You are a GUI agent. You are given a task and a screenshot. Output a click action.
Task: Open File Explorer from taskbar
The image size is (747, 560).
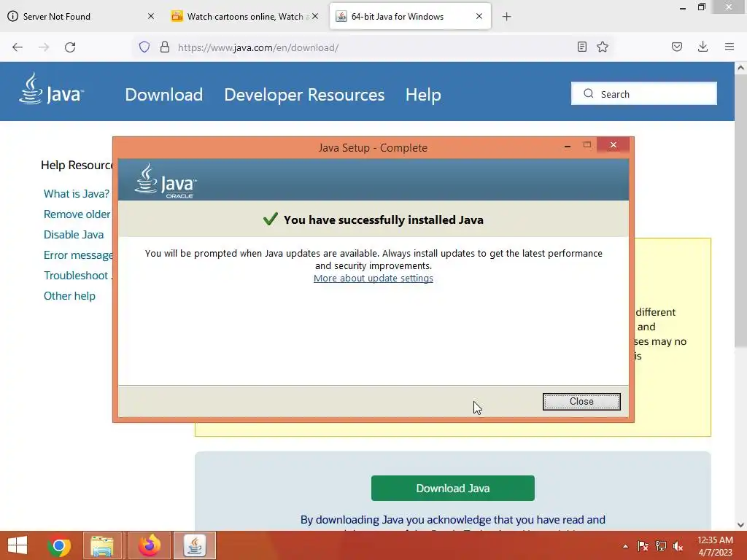102,545
